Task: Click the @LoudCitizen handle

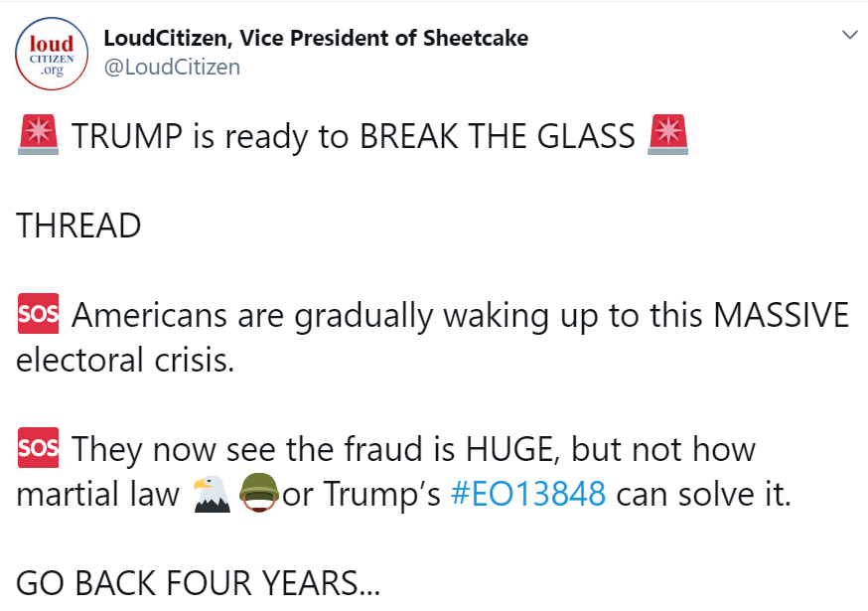Action: [172, 67]
